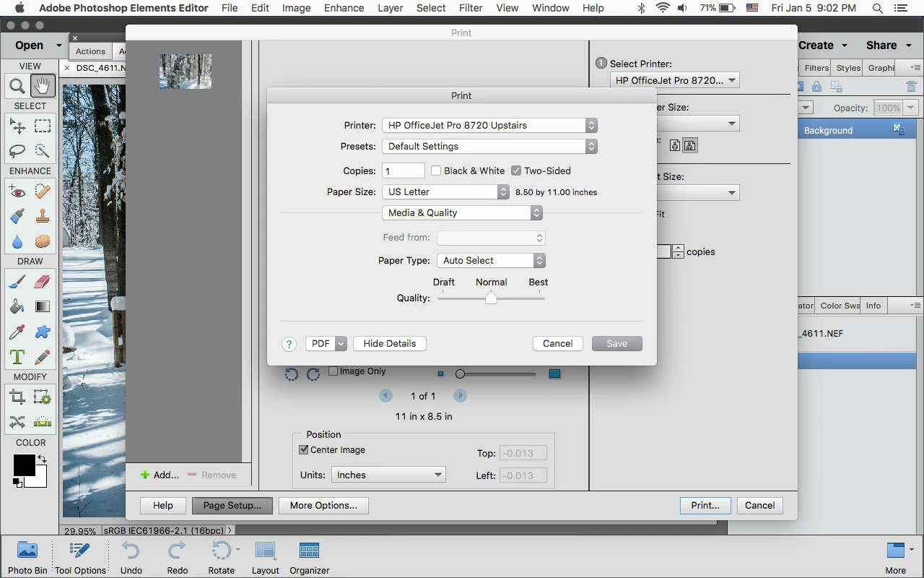Select the Rectangular Marquee tool

coord(43,126)
